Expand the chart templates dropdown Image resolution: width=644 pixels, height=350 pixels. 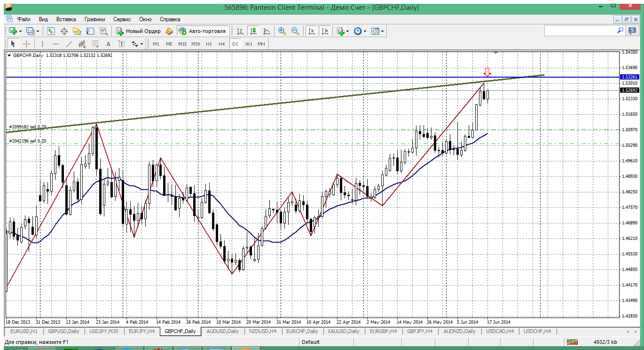(382, 31)
